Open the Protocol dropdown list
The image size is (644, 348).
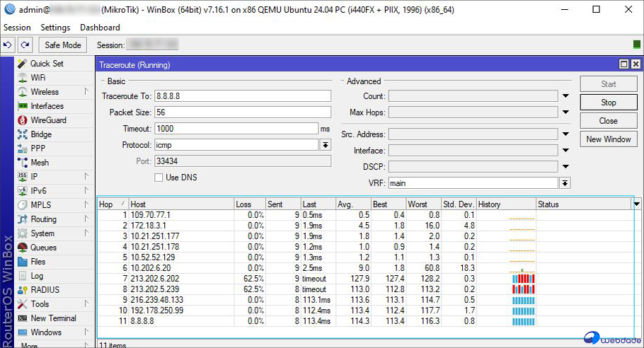pyautogui.click(x=326, y=145)
